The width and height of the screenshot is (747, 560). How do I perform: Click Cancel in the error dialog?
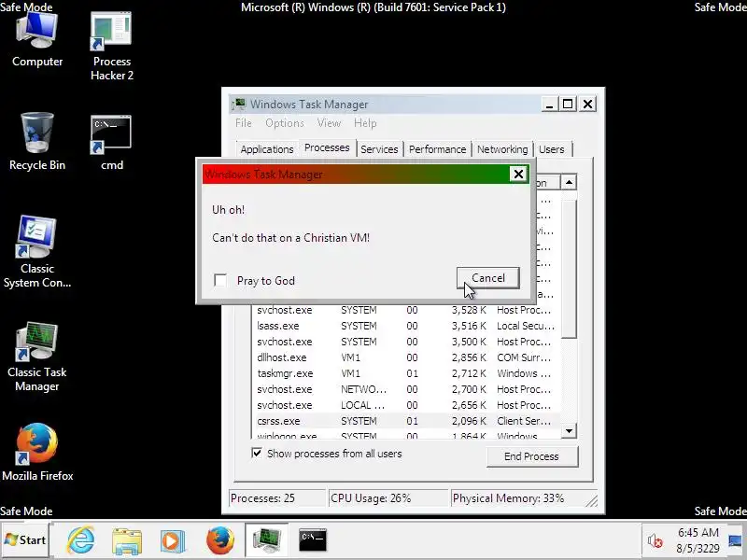pos(487,278)
